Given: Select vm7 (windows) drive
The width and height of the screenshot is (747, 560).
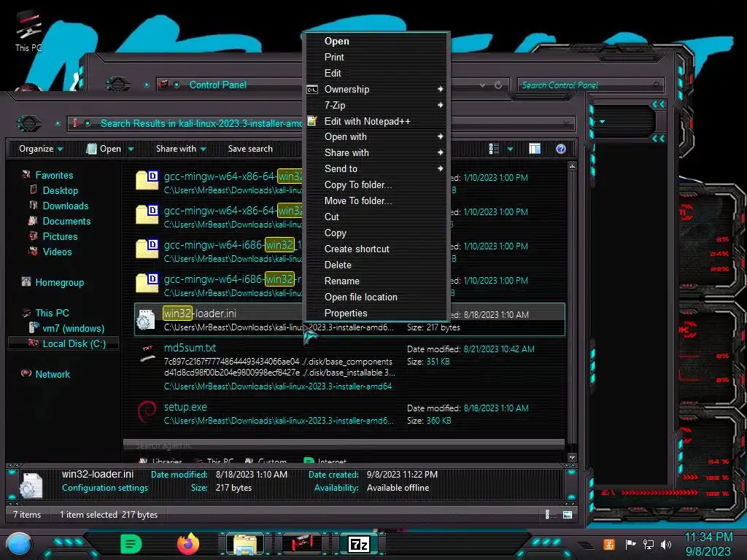Looking at the screenshot, I should click(x=74, y=329).
